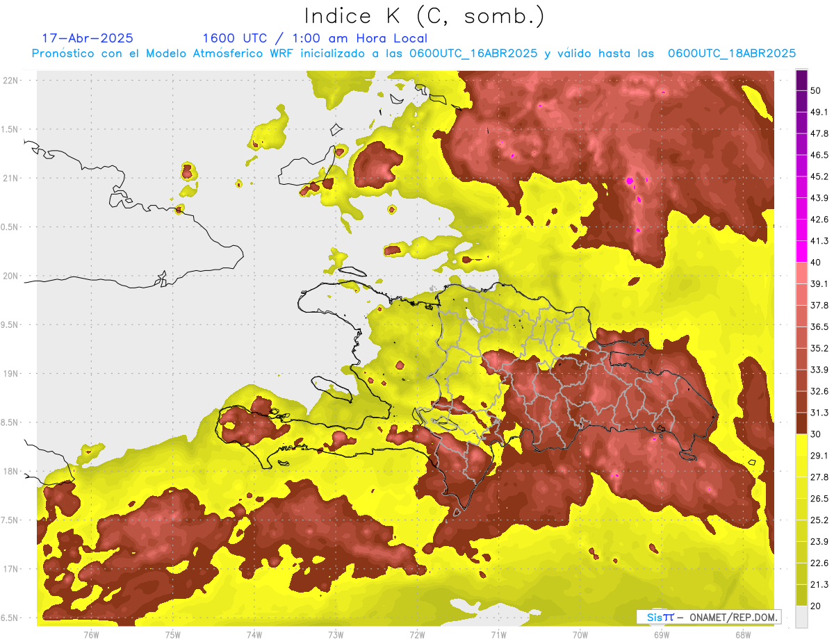Click the '22N' latitude label

coord(10,81)
